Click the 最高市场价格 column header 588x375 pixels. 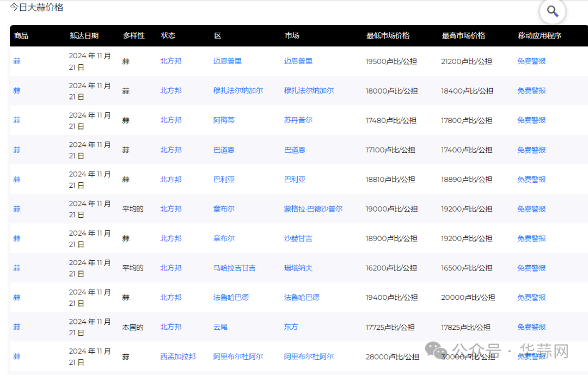coord(463,35)
